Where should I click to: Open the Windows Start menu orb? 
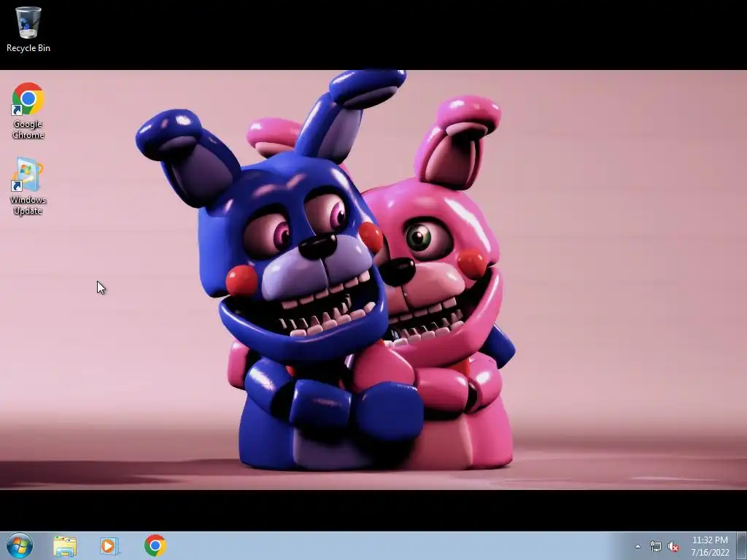click(20, 545)
